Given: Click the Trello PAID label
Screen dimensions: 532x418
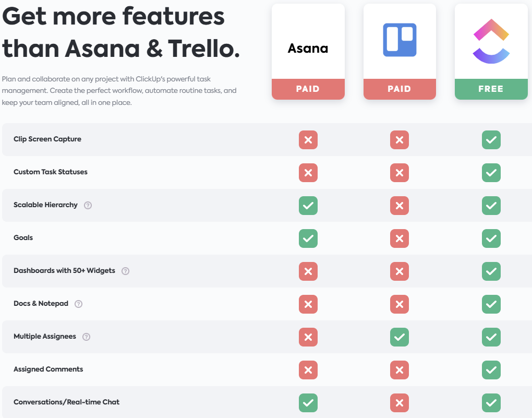Looking at the screenshot, I should pyautogui.click(x=400, y=89).
